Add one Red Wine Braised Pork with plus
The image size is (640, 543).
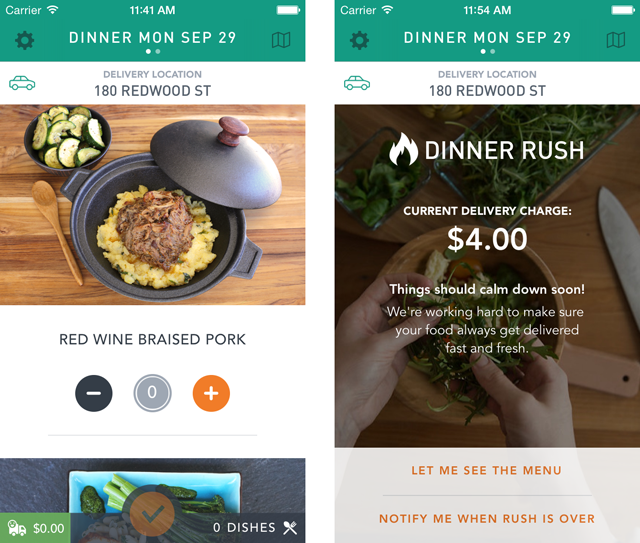[211, 393]
